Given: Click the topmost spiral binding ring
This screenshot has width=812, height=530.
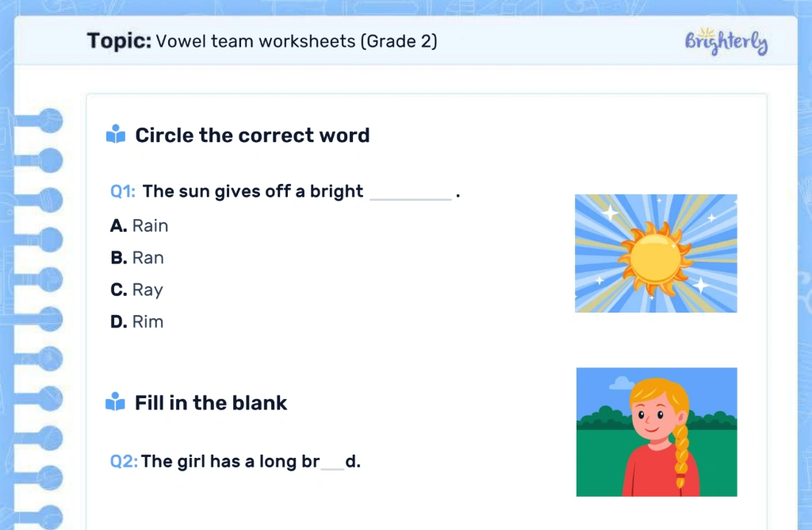Looking at the screenshot, I should [x=44, y=121].
